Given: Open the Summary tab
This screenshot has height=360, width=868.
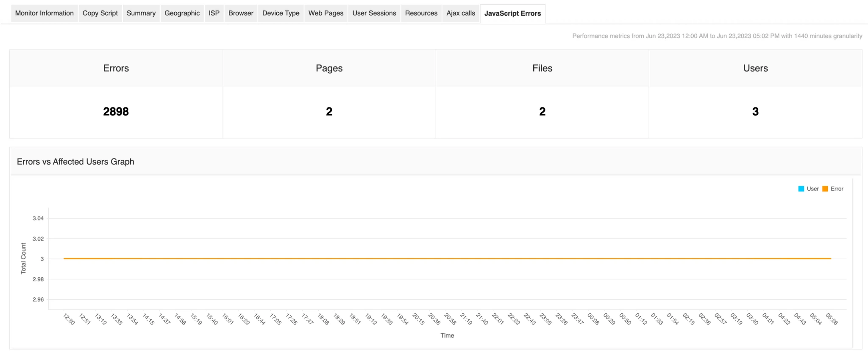Looking at the screenshot, I should pyautogui.click(x=141, y=13).
